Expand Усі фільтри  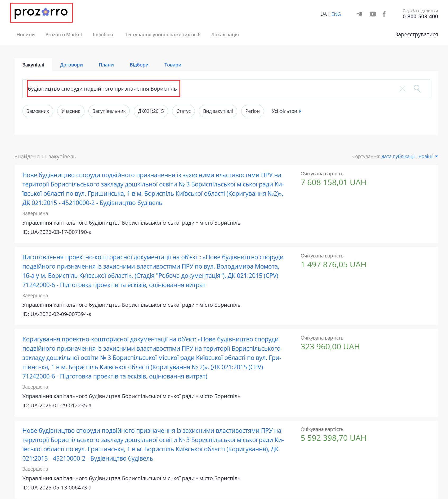pos(286,111)
